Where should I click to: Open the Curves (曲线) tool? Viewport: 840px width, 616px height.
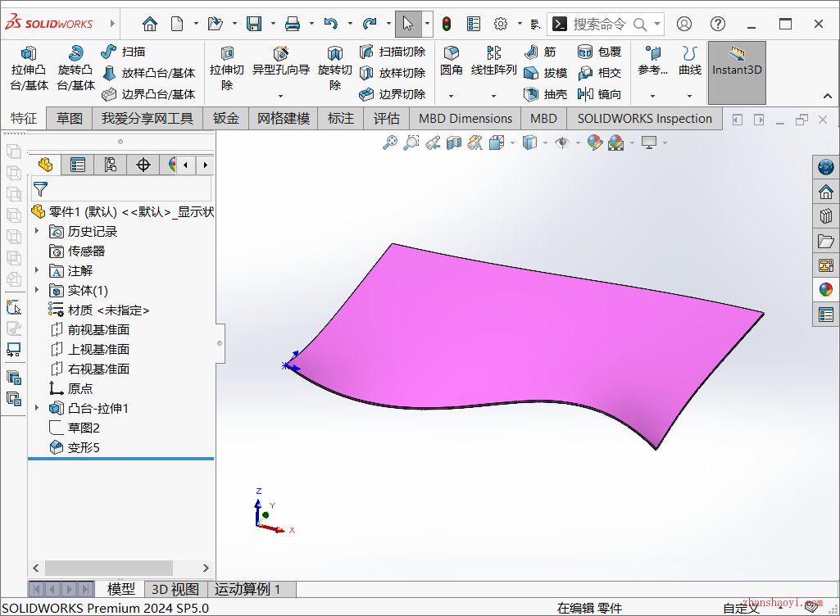coord(689,61)
